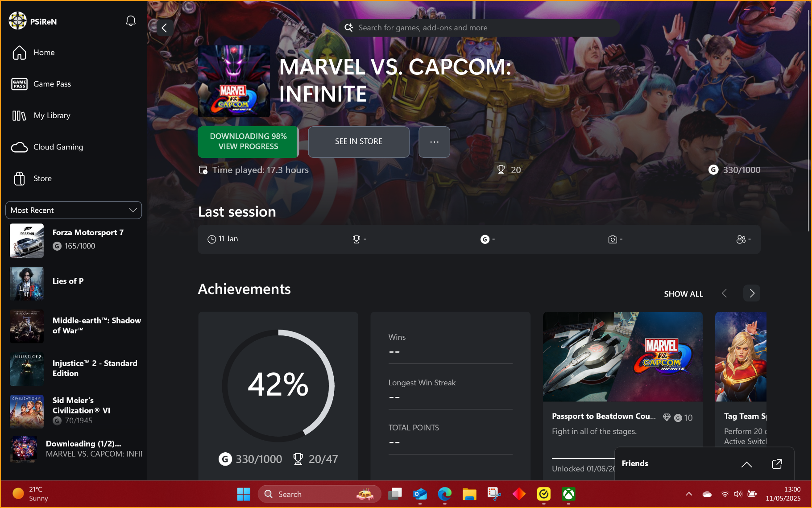Click the last session friends icon
This screenshot has width=812, height=508.
pos(741,240)
